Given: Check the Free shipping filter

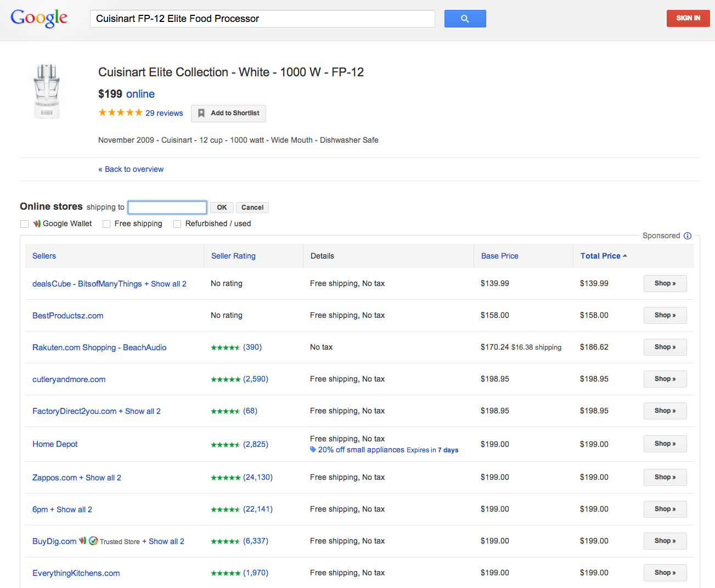Looking at the screenshot, I should pos(106,224).
